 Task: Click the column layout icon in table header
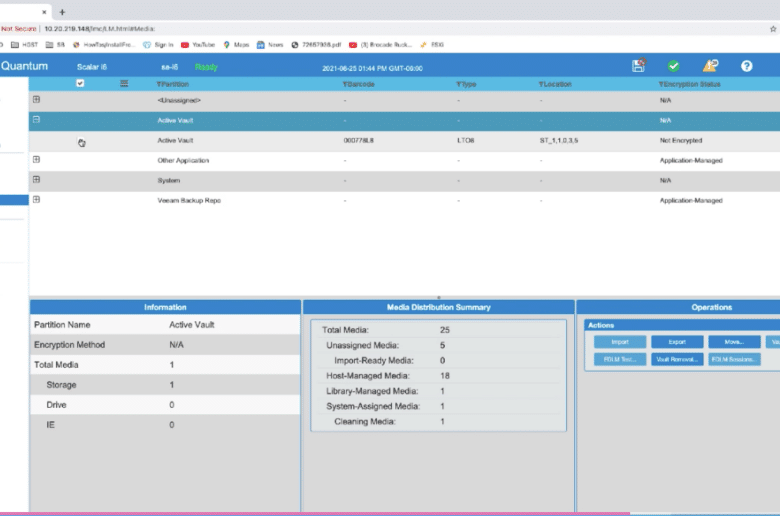tap(124, 84)
